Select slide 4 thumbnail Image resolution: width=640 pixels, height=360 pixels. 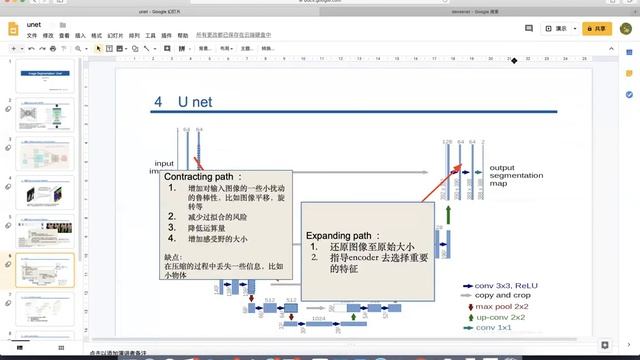click(45, 192)
